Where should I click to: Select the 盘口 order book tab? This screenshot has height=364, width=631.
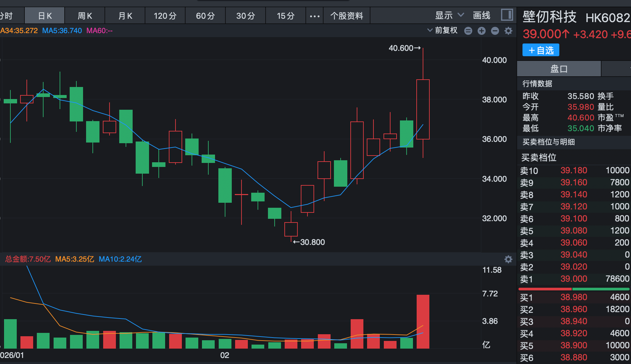pos(559,69)
